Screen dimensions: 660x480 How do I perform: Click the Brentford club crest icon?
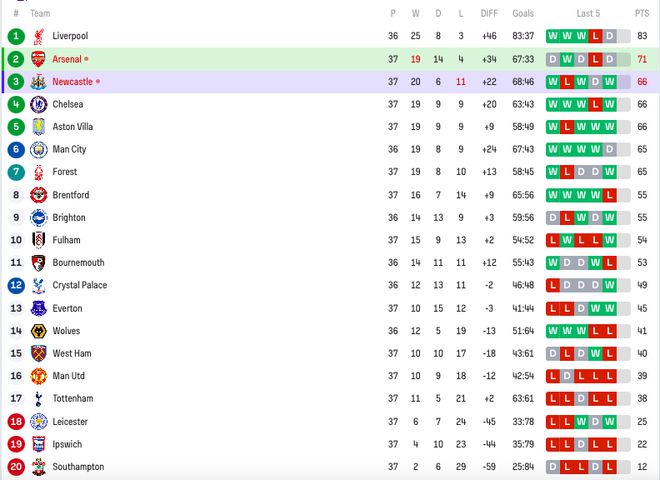coord(39,195)
